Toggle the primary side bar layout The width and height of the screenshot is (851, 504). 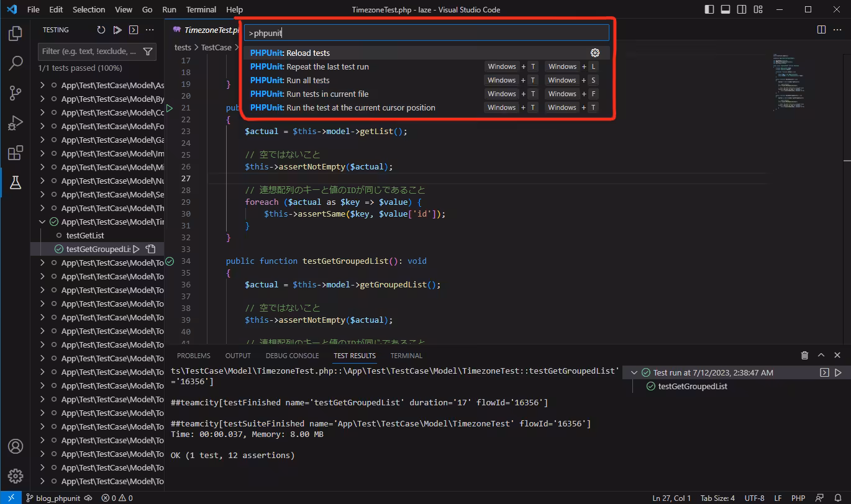coord(710,9)
